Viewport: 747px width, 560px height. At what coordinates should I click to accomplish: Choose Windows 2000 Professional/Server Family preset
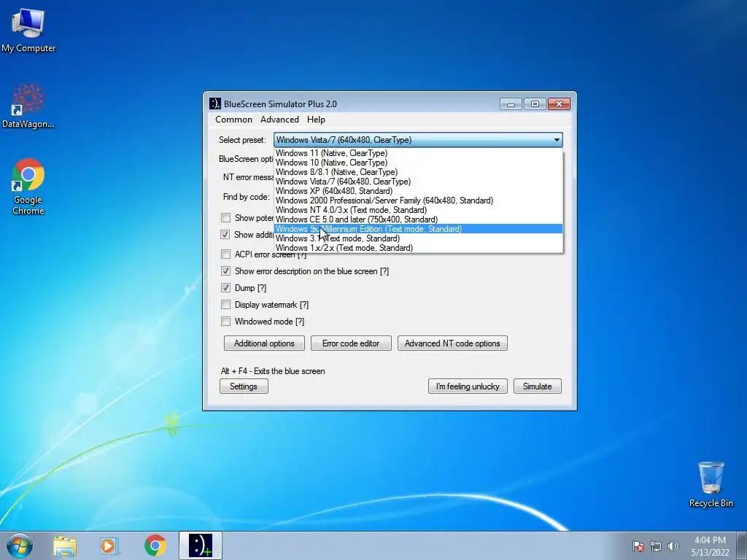pos(418,201)
